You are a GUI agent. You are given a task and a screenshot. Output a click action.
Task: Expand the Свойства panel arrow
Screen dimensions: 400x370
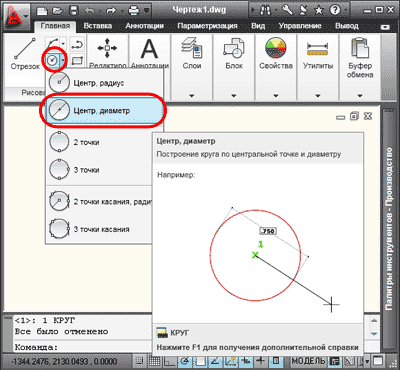coord(276,96)
